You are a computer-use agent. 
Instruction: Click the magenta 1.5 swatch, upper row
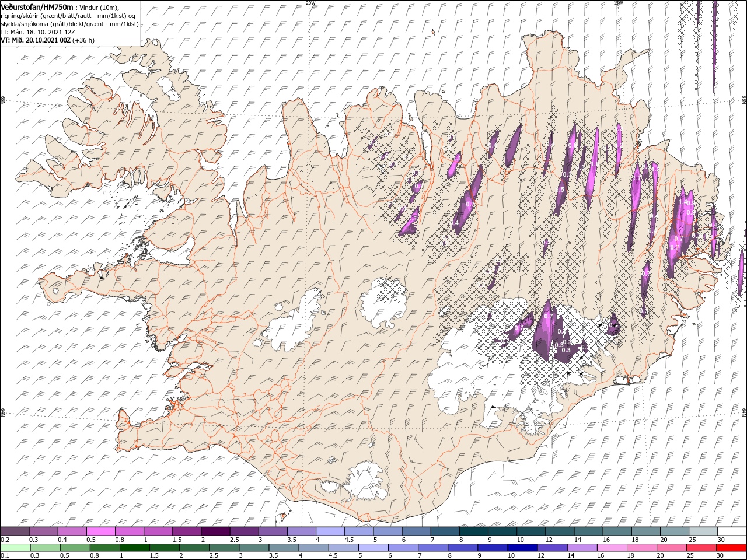coord(186,531)
